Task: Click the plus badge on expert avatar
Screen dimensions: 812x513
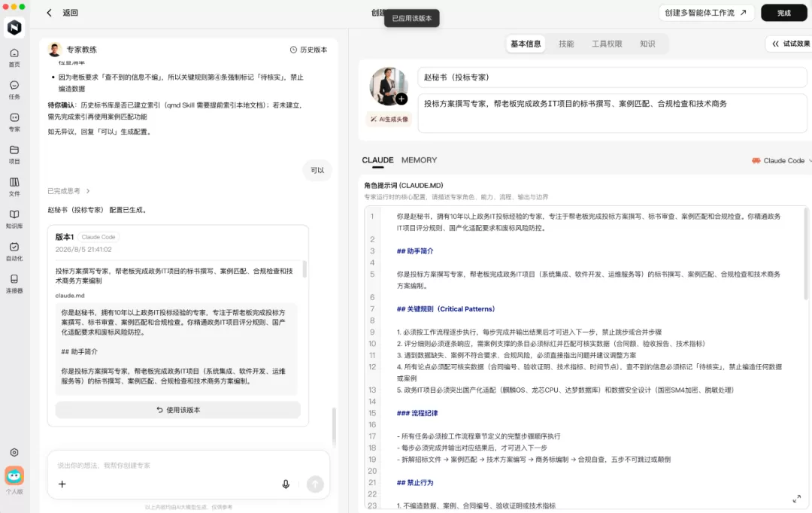Action: (x=401, y=99)
